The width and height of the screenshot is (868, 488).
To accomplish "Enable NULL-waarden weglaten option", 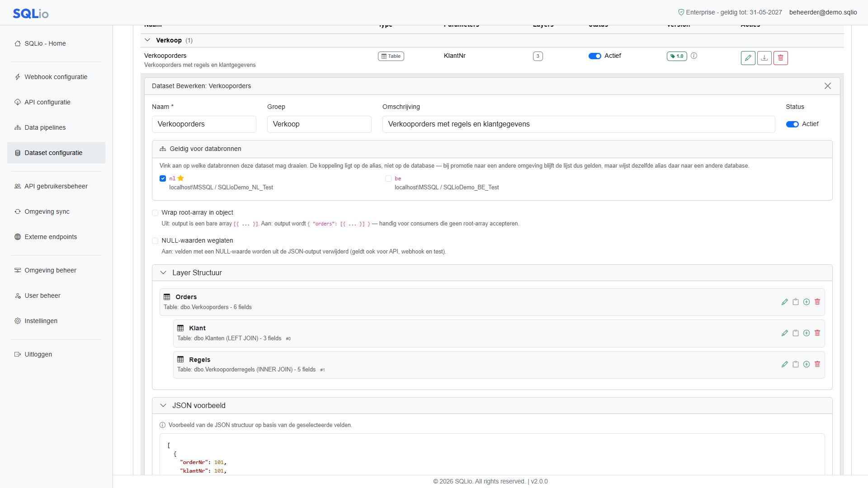I will (155, 241).
